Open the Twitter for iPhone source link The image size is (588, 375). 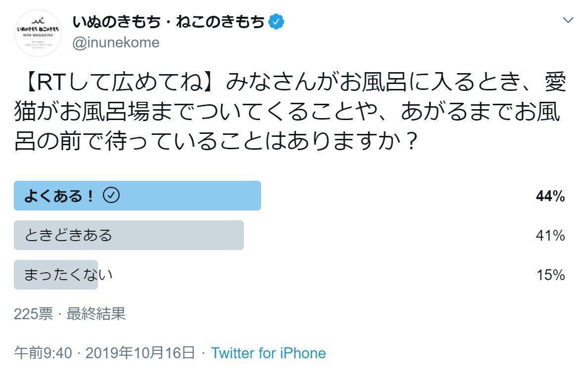pos(269,353)
